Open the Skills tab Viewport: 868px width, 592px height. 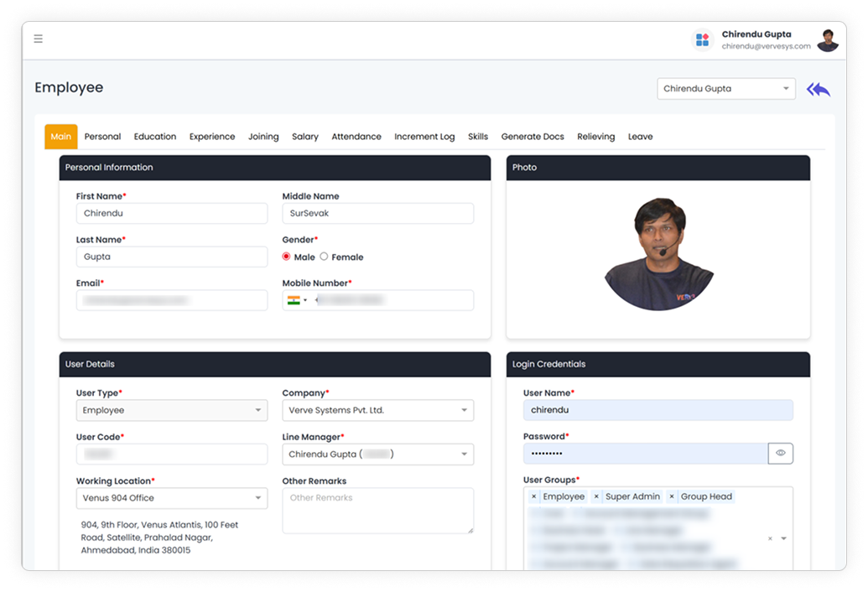click(478, 137)
